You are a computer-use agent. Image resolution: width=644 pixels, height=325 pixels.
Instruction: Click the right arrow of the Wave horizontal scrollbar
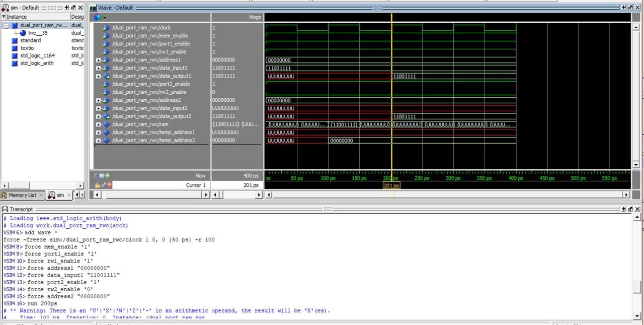point(626,194)
